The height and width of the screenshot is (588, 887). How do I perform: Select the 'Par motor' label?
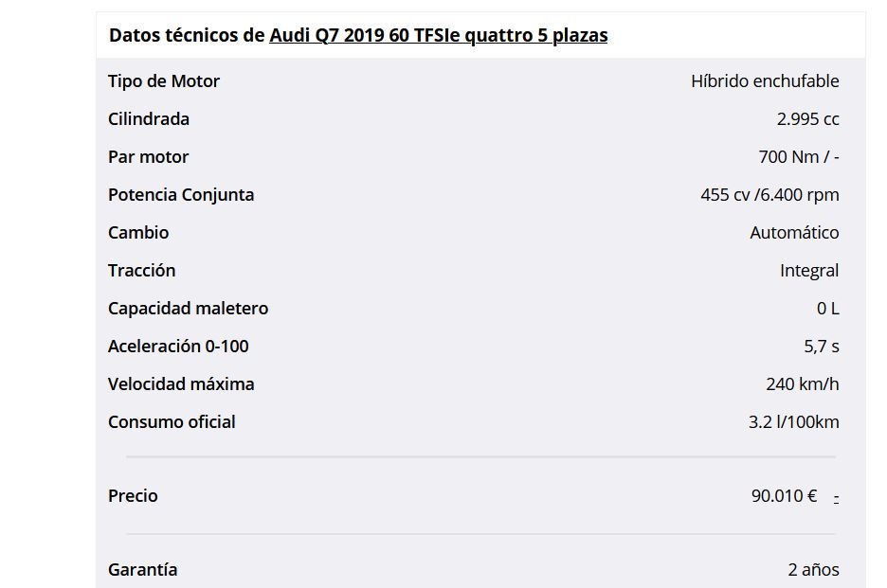pyautogui.click(x=149, y=157)
